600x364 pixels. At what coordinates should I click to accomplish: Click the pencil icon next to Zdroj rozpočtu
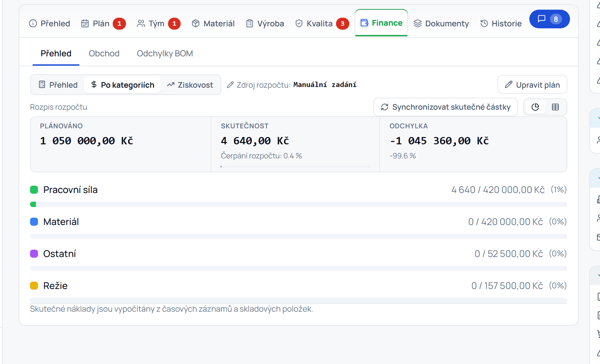230,85
